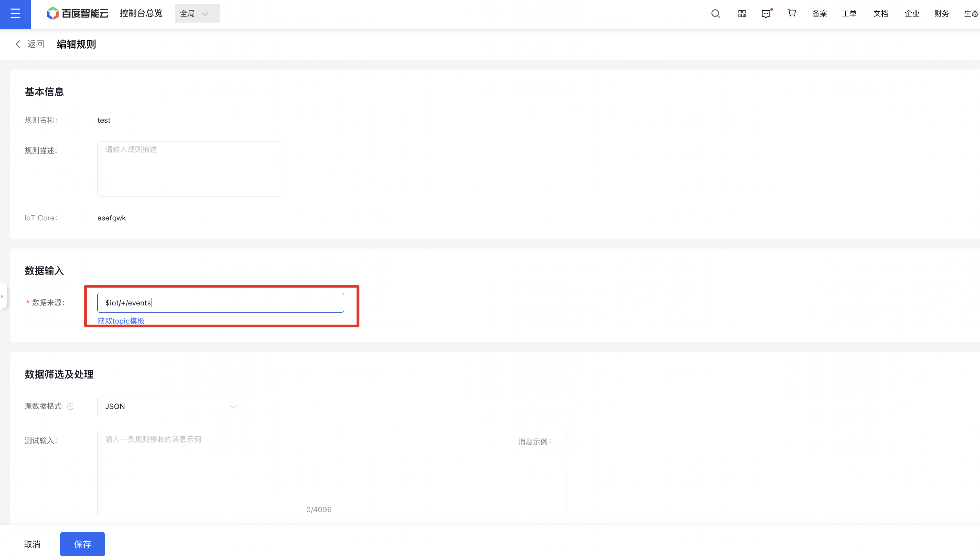
Task: Focus the 规则描述 text area
Action: coord(190,169)
